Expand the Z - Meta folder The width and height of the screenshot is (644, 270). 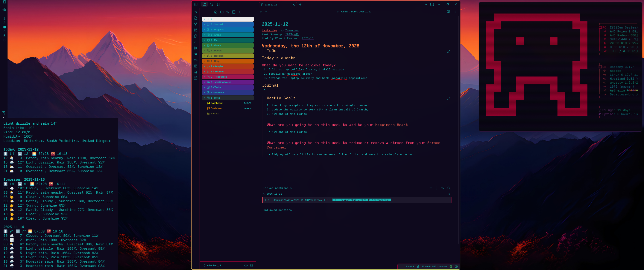point(204,98)
